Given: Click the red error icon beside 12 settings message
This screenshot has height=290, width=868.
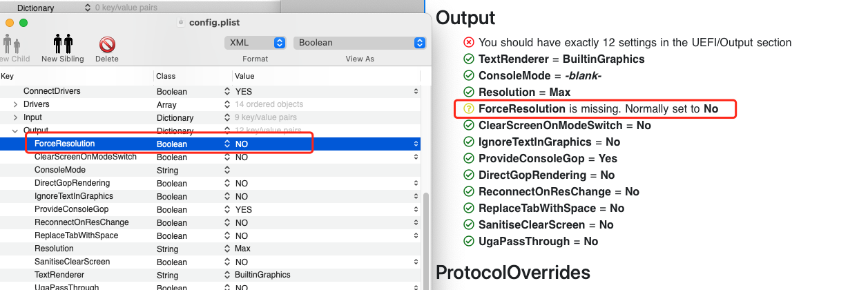Looking at the screenshot, I should pos(469,42).
